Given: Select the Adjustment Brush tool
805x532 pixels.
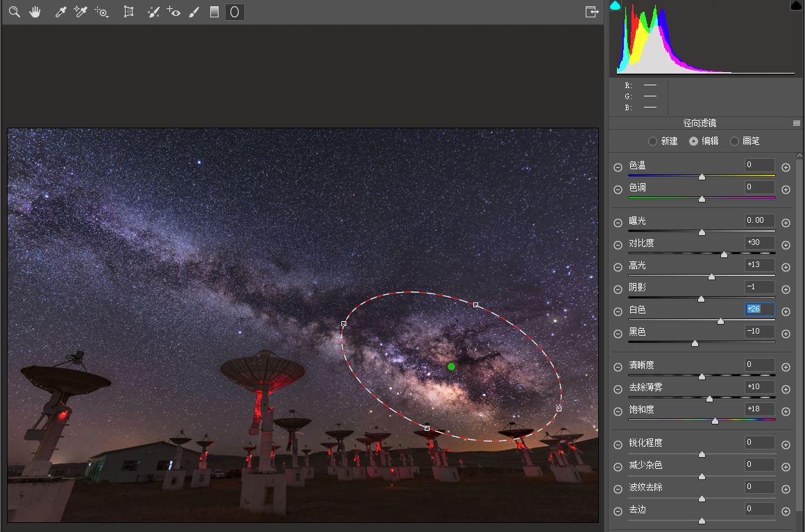Looking at the screenshot, I should 194,12.
